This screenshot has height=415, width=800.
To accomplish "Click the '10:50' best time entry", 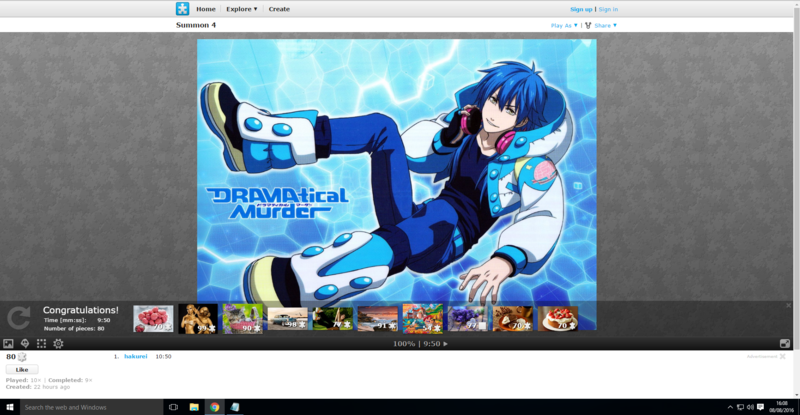I will (x=163, y=356).
